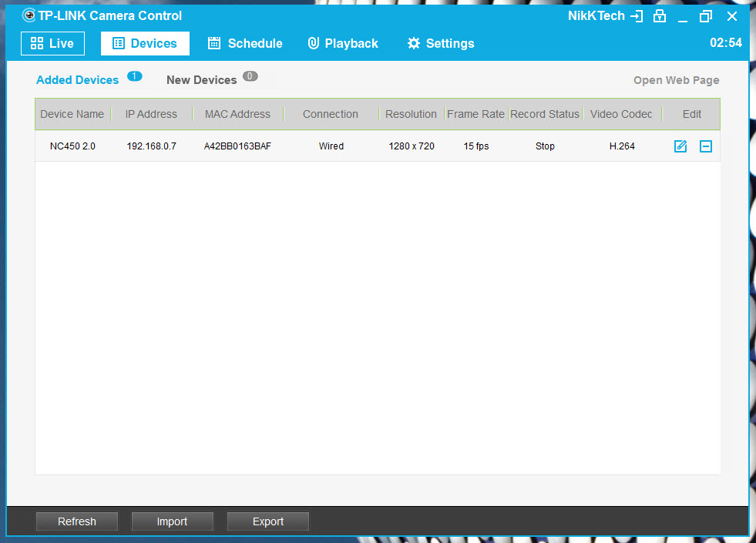Select the Devices tab
This screenshot has width=756, height=543.
145,43
